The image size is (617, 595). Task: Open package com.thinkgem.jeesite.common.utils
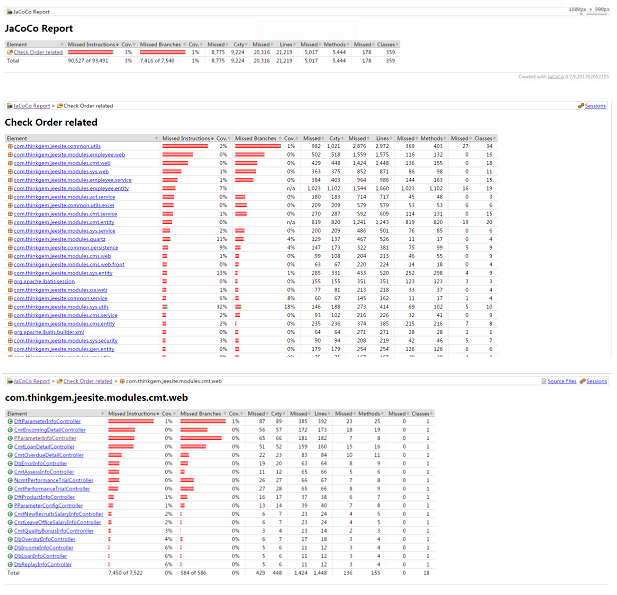(x=57, y=146)
